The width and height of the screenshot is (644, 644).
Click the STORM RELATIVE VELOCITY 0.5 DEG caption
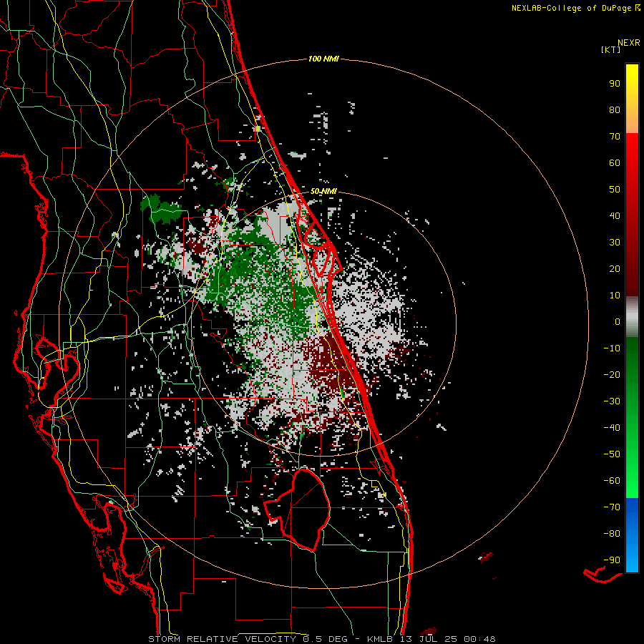[x=248, y=639]
